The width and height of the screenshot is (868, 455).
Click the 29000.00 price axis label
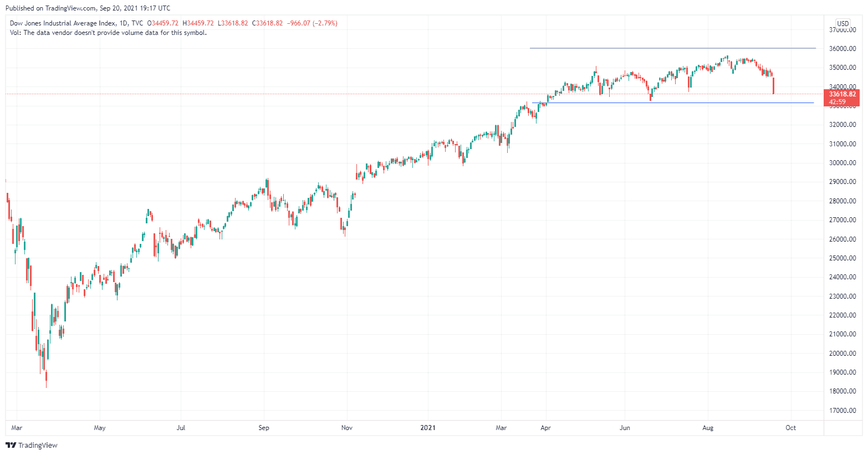click(843, 182)
